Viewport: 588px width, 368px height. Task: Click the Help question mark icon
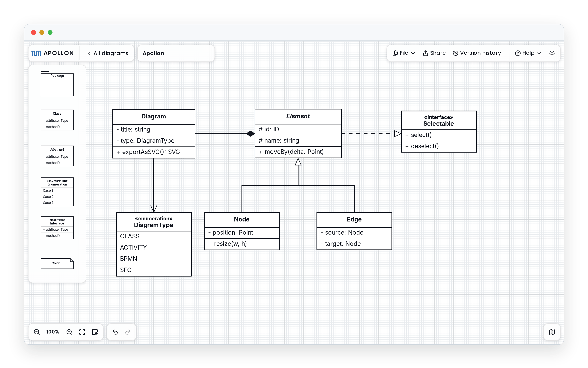(518, 53)
